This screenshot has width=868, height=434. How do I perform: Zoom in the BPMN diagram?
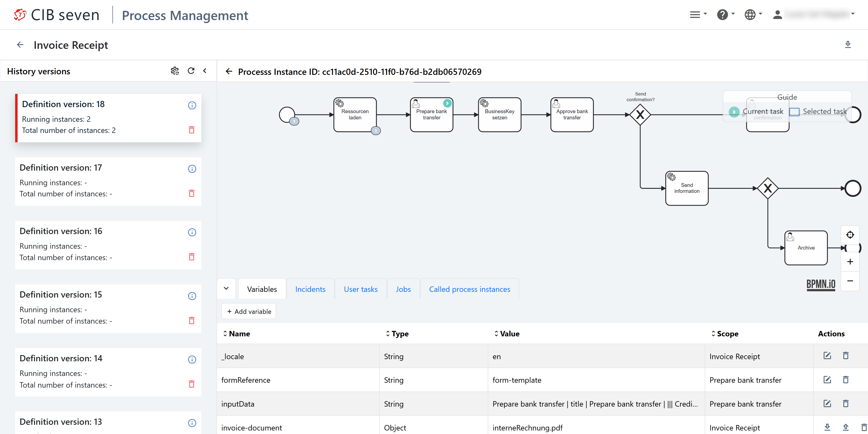click(x=850, y=262)
